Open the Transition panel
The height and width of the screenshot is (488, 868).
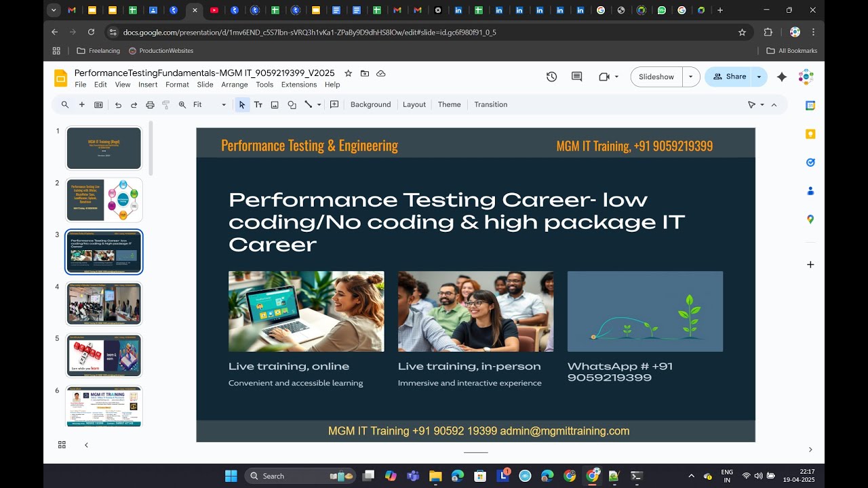click(x=491, y=104)
